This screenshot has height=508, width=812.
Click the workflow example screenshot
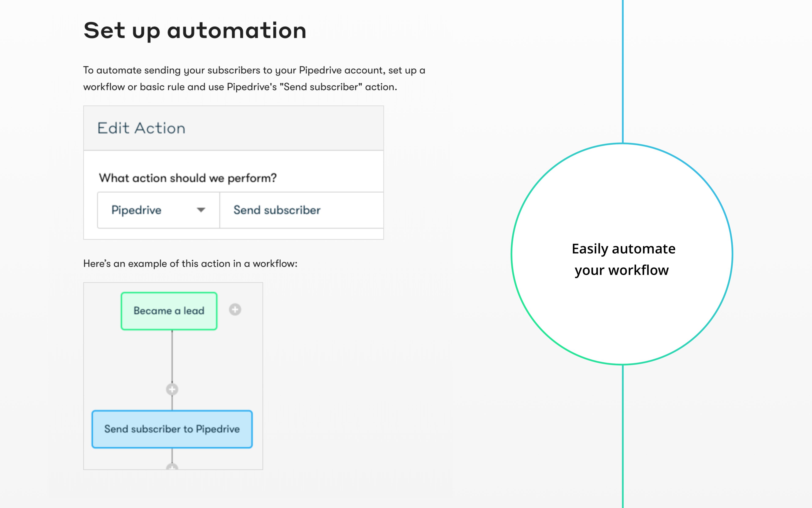(173, 376)
